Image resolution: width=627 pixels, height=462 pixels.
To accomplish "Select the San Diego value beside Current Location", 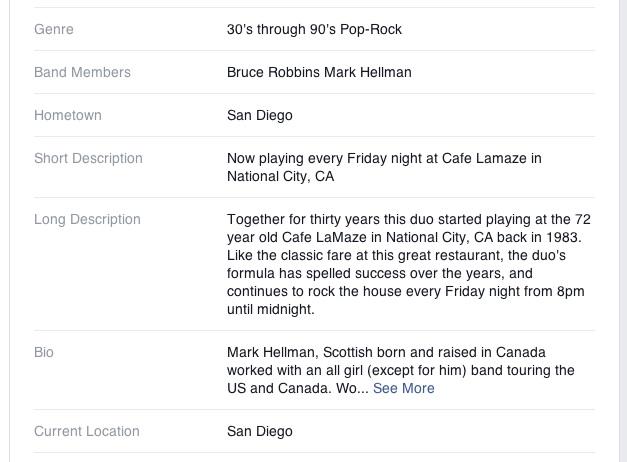I will pos(260,431).
